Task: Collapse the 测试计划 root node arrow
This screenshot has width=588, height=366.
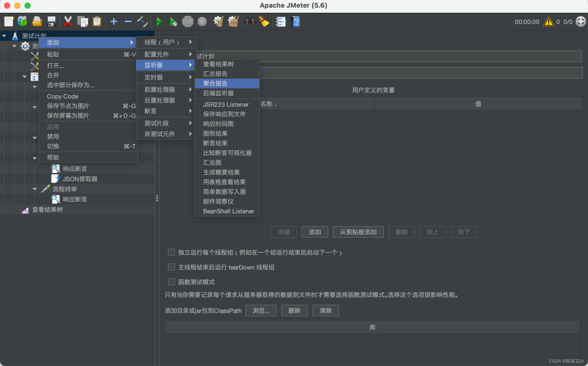Action: [x=4, y=36]
